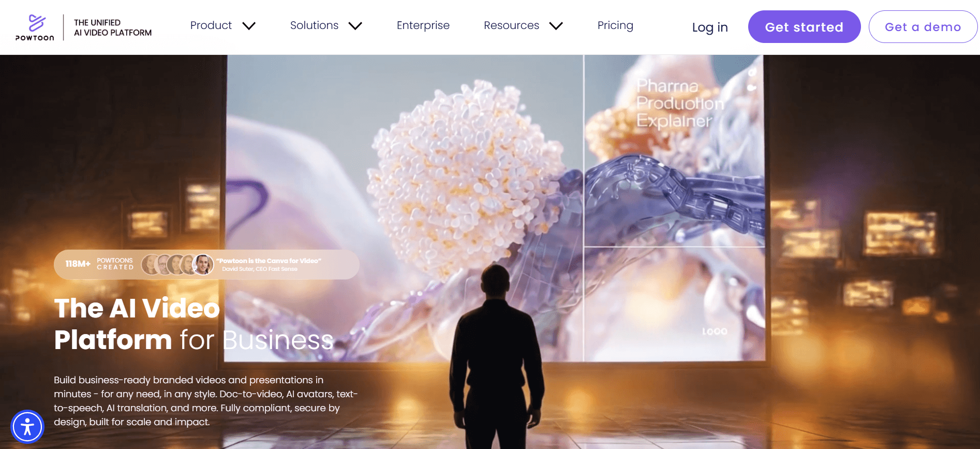Click the fourth avatar, woman with glasses
The image size is (980, 449).
point(187,265)
